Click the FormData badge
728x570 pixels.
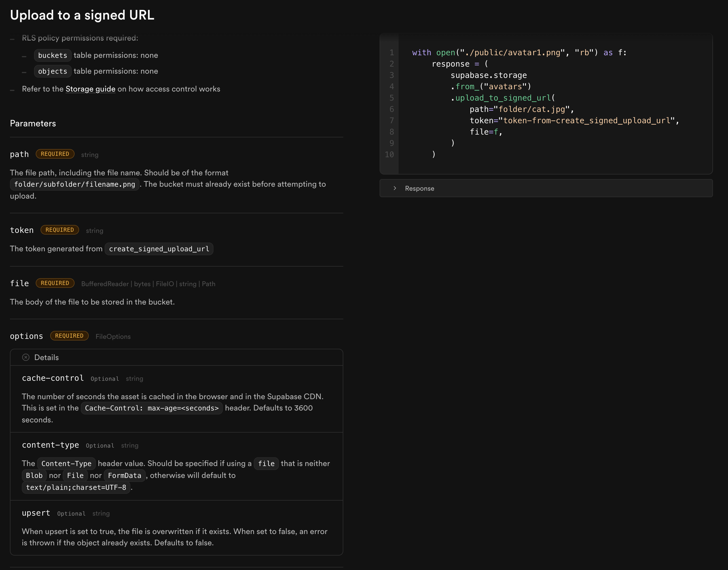click(x=124, y=475)
